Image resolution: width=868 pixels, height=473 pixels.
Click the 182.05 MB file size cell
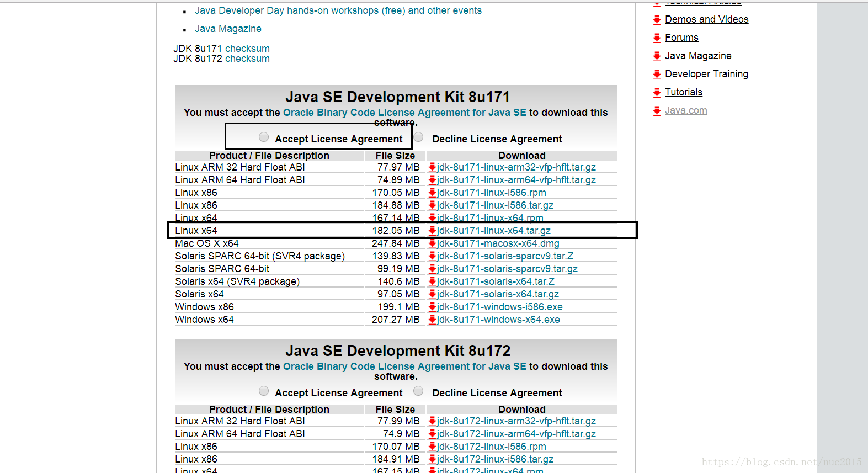(396, 231)
